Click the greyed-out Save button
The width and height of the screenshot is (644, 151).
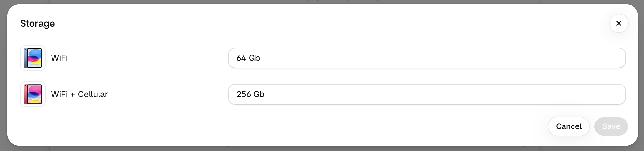point(611,126)
